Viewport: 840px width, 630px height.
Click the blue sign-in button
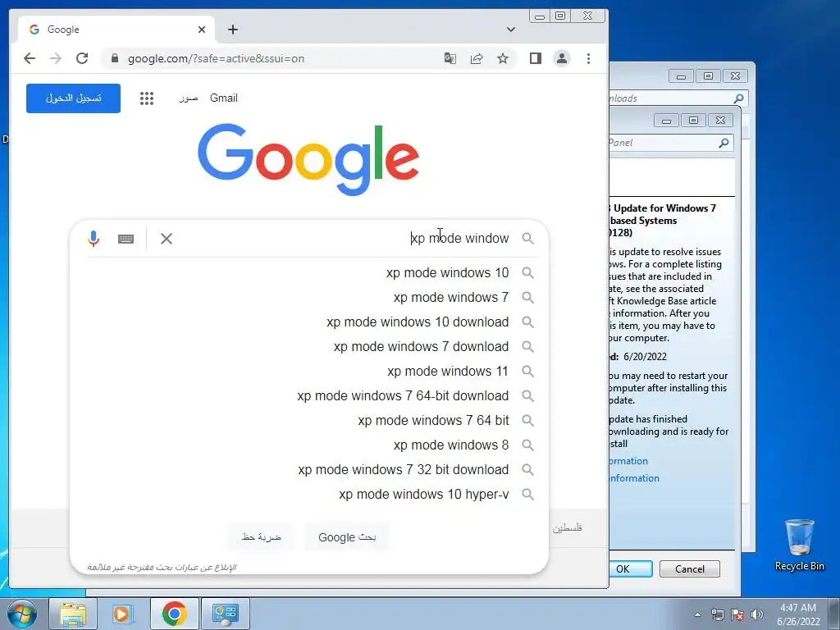[x=73, y=98]
